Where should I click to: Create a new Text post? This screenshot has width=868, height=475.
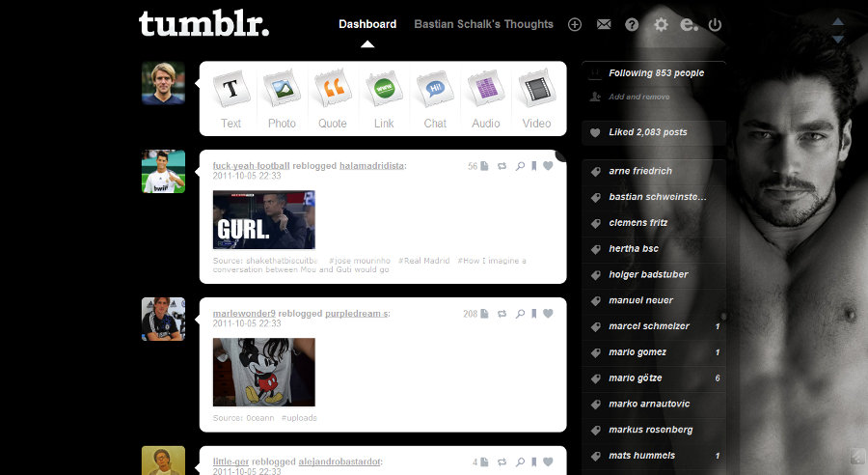[231, 99]
